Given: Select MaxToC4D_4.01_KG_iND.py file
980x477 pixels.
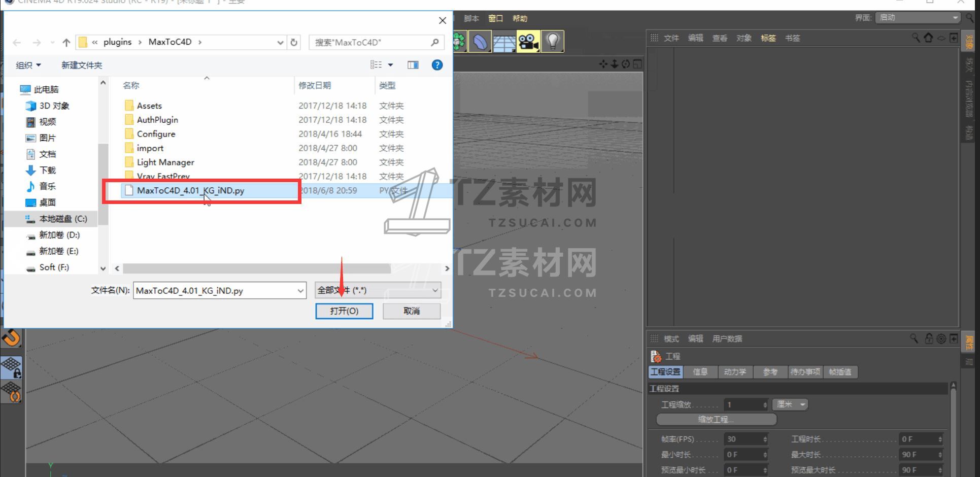Looking at the screenshot, I should (190, 191).
